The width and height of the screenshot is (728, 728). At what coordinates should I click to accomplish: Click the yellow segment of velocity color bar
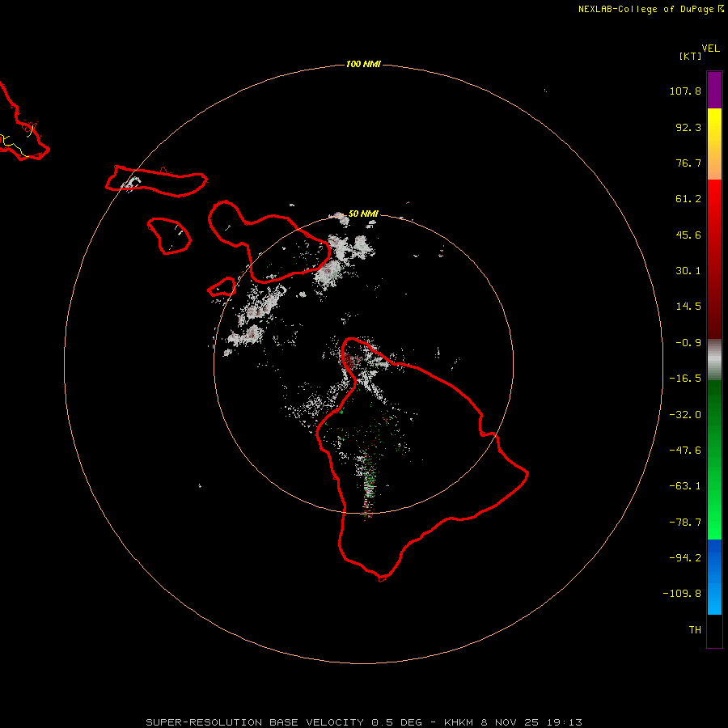coord(714,144)
